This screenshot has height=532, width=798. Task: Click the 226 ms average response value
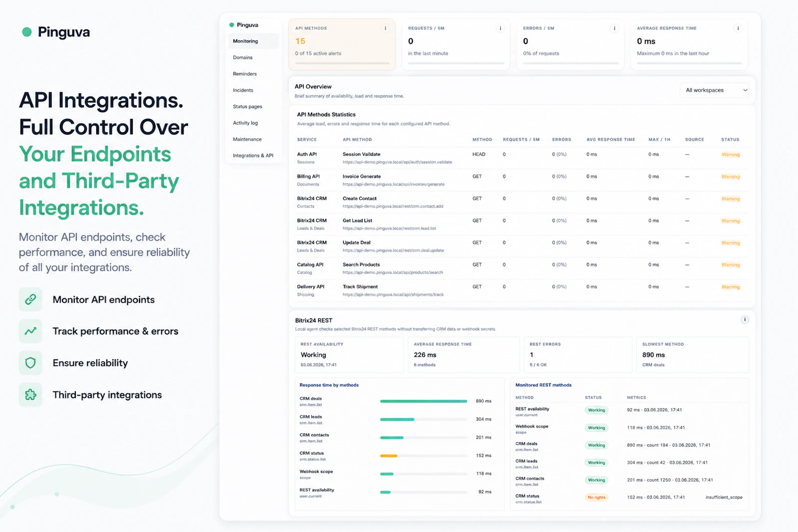click(x=425, y=355)
